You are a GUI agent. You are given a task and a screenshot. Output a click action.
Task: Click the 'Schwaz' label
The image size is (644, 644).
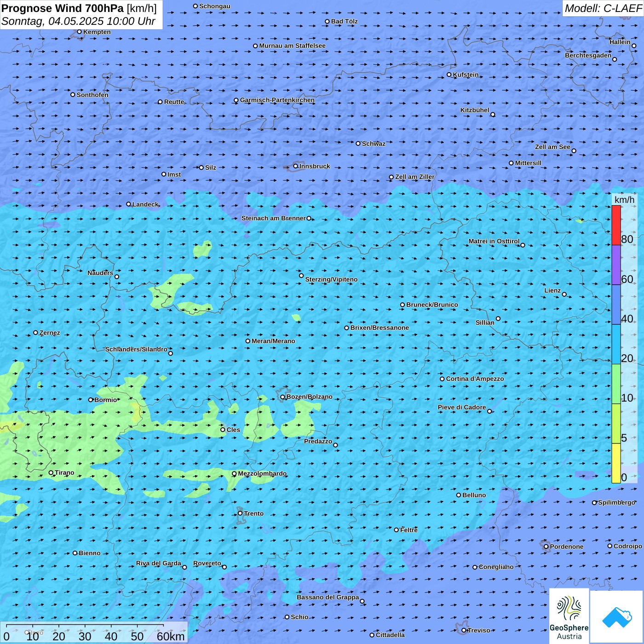coord(374,144)
